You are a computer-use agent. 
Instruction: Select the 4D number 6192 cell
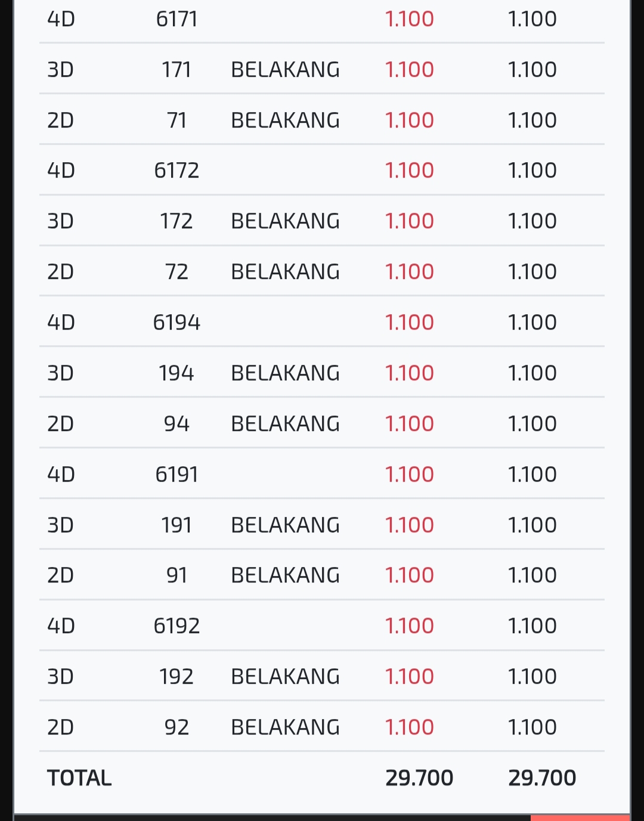[x=177, y=626]
